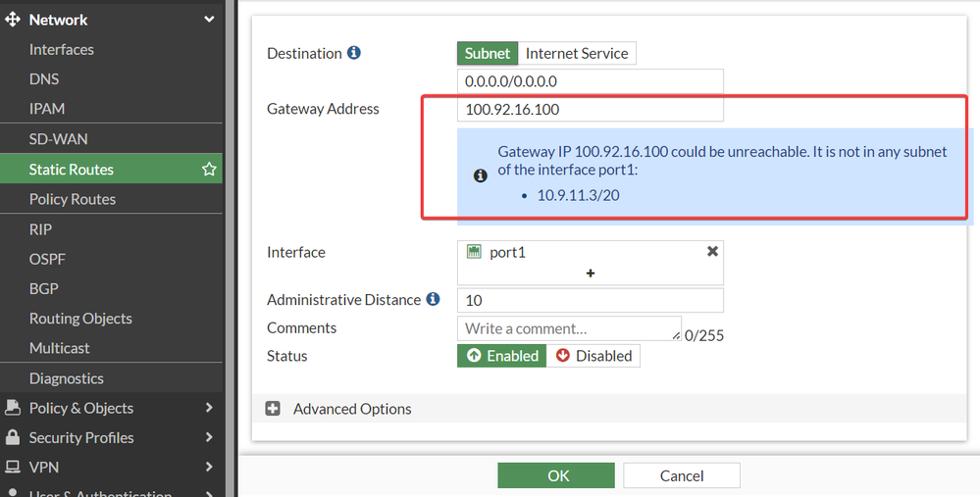The width and height of the screenshot is (980, 497).
Task: Click the Administrative Distance info icon
Action: tap(433, 299)
